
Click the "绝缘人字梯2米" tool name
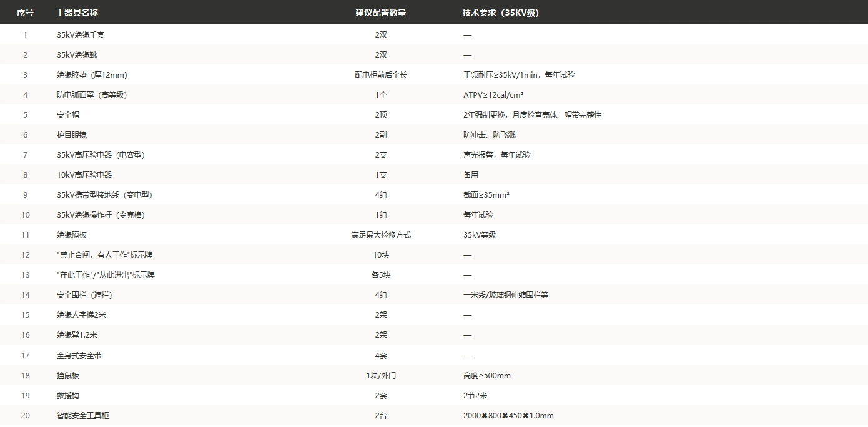[x=81, y=315]
